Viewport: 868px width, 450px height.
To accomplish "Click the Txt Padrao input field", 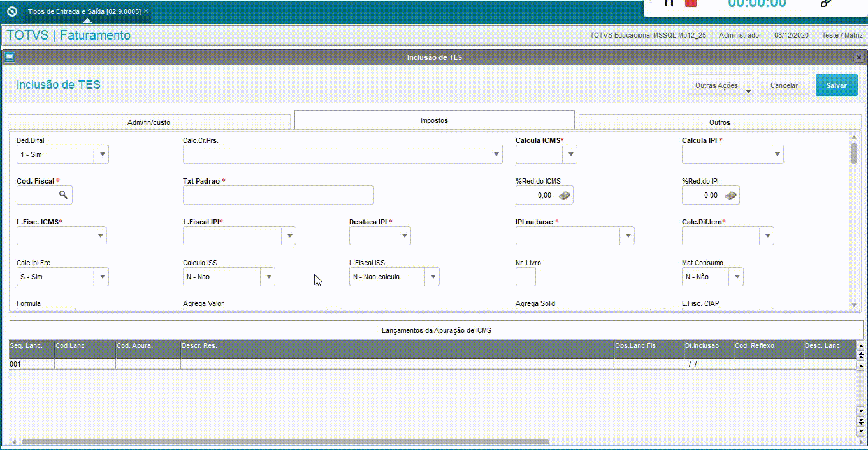I will pos(278,195).
